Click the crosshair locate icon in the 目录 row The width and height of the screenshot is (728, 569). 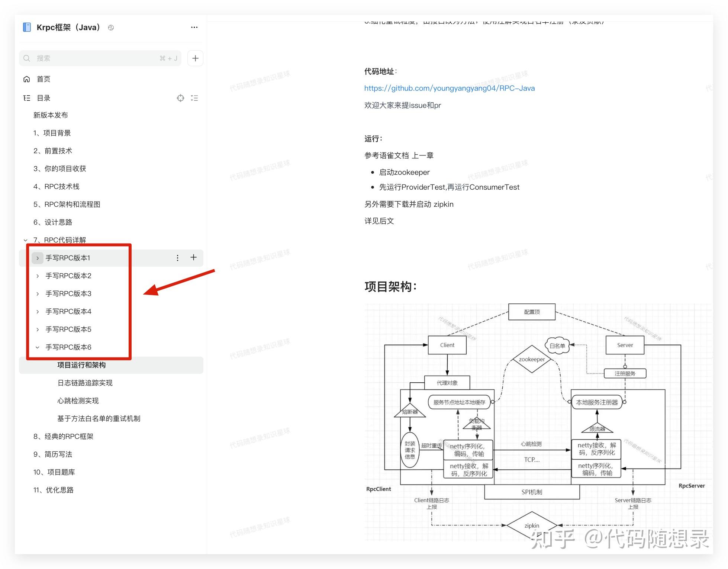(181, 98)
